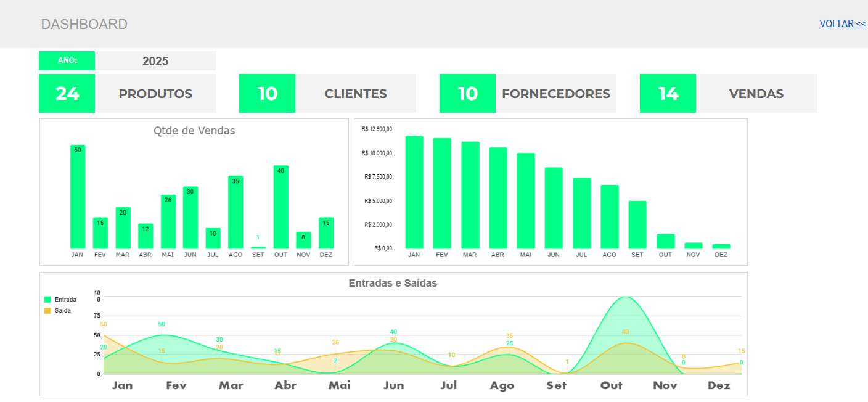Click the green ANO label

pos(67,61)
